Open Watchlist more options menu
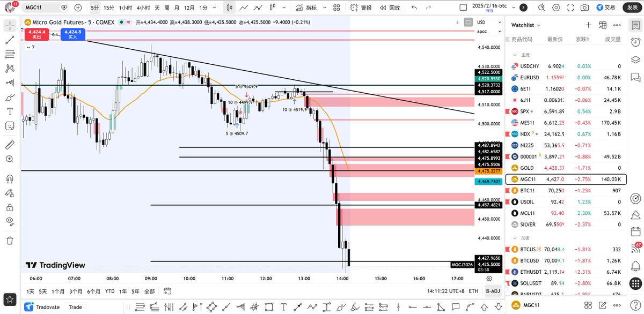 [x=617, y=25]
